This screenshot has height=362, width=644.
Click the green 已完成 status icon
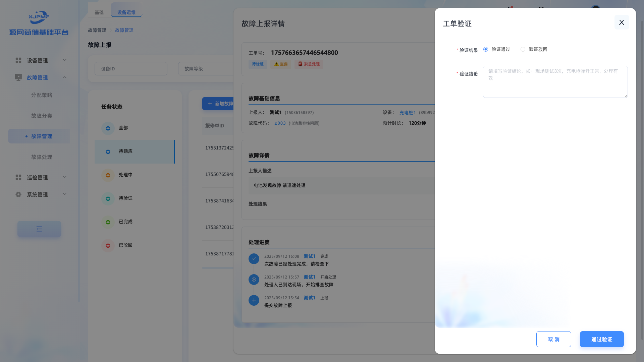coord(108,222)
